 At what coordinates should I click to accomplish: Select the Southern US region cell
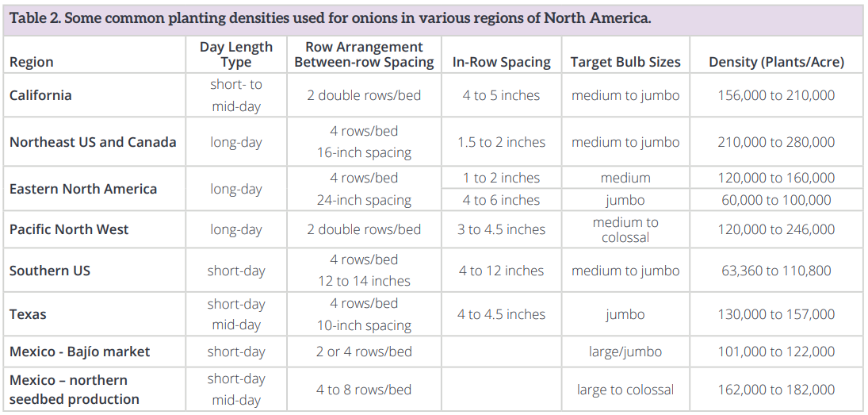coord(50,271)
